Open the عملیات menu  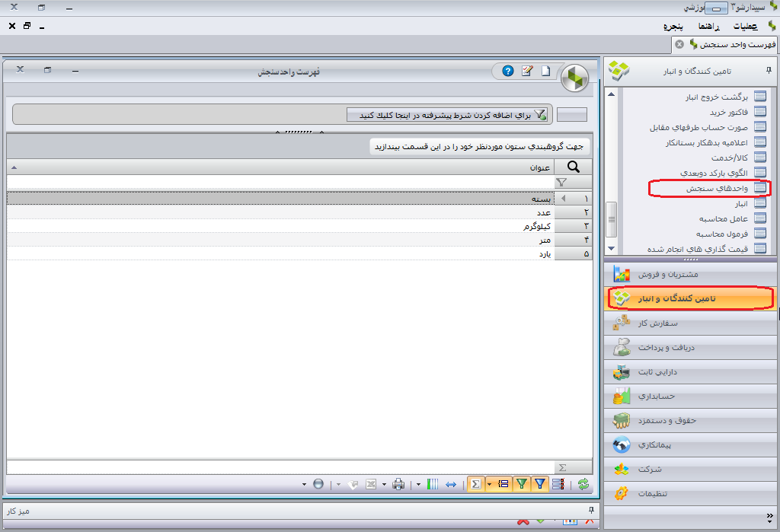click(x=745, y=27)
